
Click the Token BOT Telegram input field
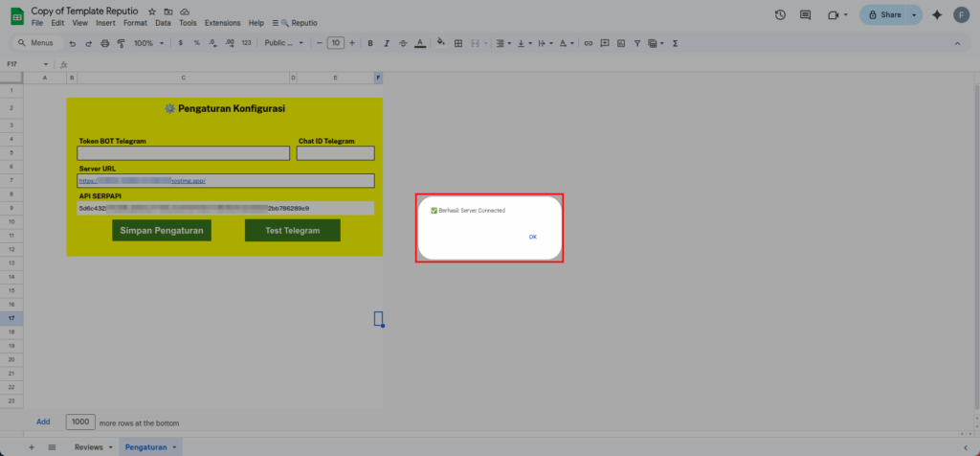(184, 153)
